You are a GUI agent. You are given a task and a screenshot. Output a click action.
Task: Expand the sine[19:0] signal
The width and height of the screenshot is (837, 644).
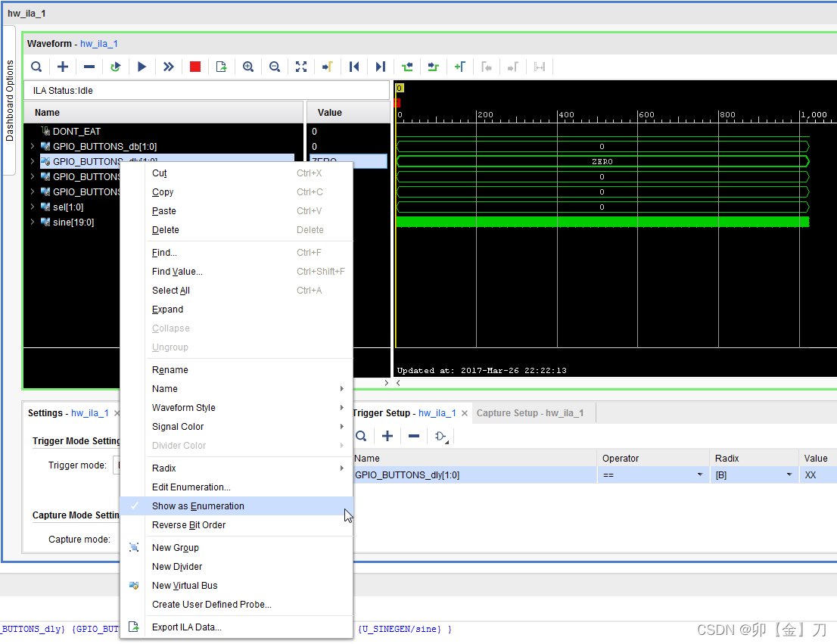[33, 222]
